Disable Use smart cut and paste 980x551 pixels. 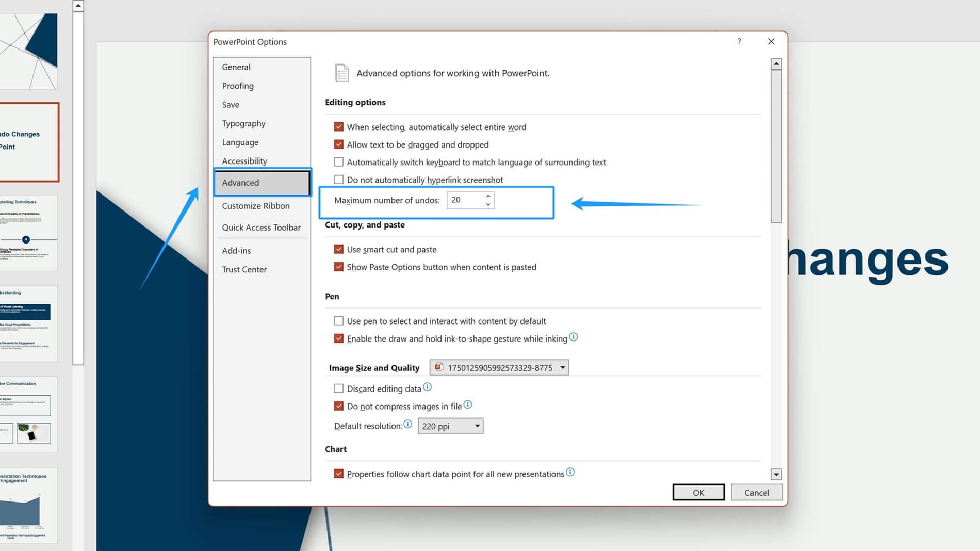339,249
